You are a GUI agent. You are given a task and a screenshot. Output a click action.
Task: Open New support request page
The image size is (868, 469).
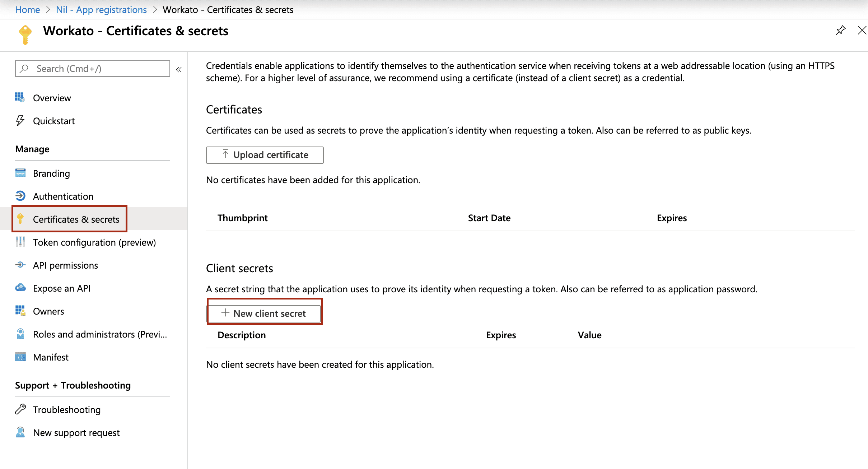click(x=76, y=433)
